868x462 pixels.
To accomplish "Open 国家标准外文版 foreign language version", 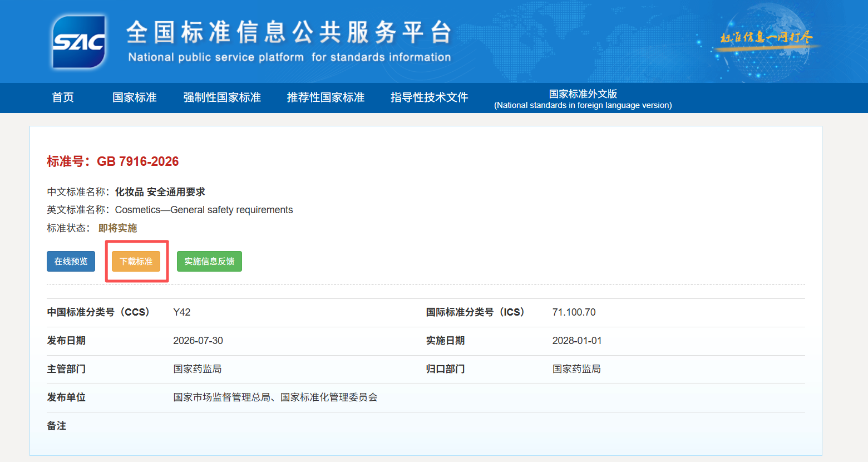I will [583, 99].
